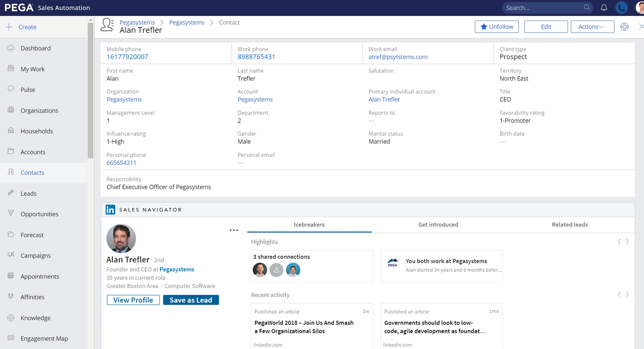Click the notifications bell icon
This screenshot has height=349, width=644.
[604, 8]
